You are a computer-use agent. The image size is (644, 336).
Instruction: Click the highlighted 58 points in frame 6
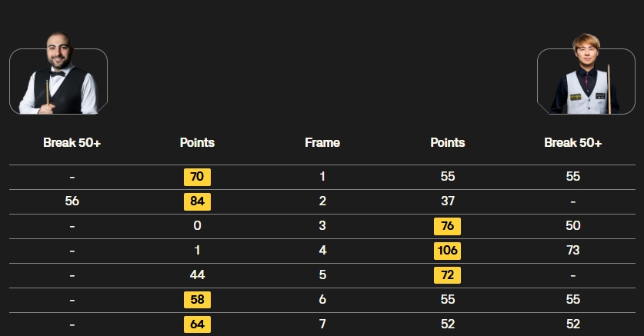click(x=197, y=300)
